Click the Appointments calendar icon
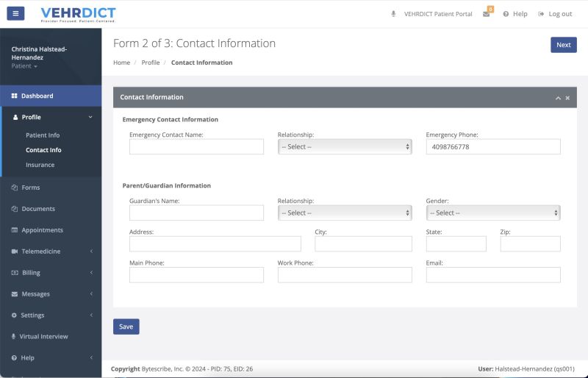This screenshot has height=378, width=588. tap(15, 229)
